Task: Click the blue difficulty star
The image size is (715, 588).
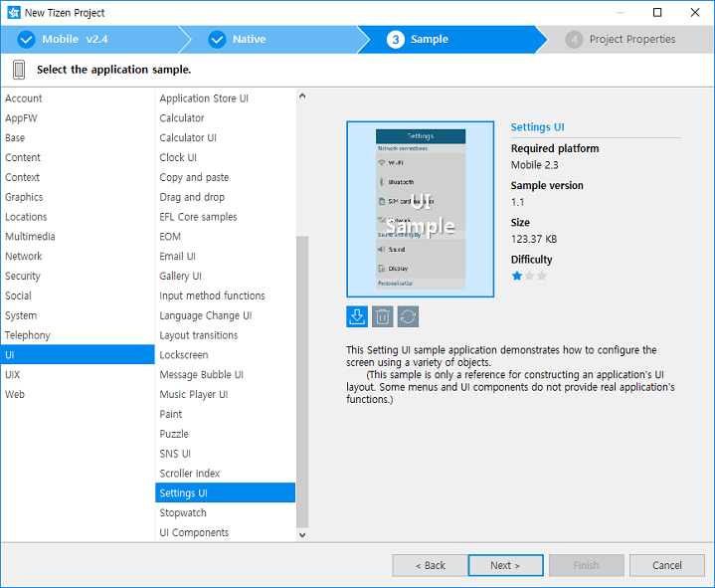Action: pos(517,276)
